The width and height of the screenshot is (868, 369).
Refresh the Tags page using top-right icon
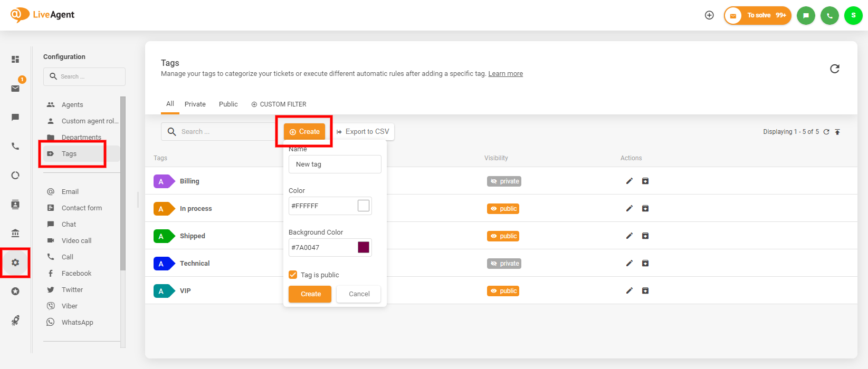[x=834, y=69]
